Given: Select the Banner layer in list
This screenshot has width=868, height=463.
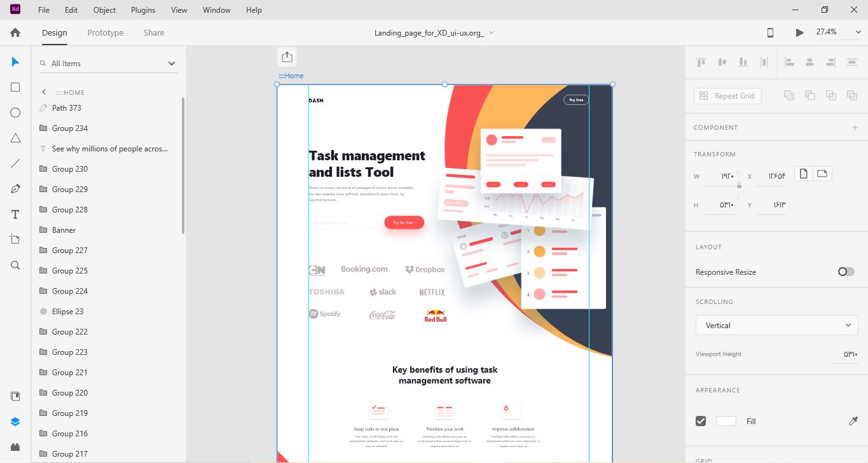Looking at the screenshot, I should click(64, 230).
